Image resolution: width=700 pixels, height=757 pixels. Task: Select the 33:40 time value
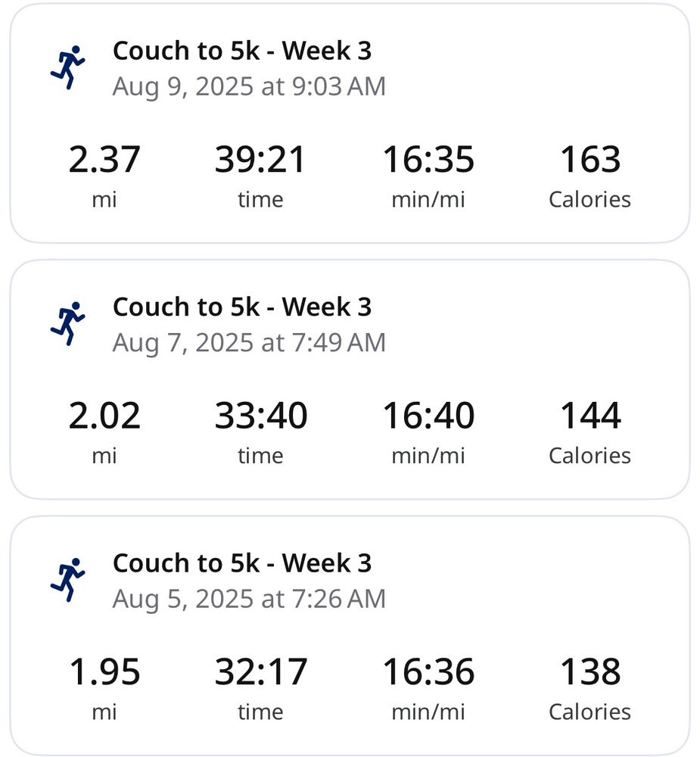click(x=260, y=416)
